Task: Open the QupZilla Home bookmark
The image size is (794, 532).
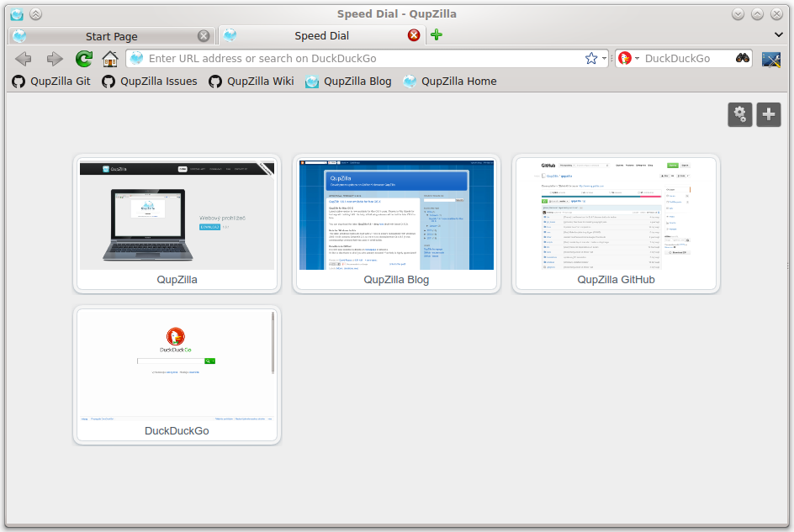Action: point(450,82)
